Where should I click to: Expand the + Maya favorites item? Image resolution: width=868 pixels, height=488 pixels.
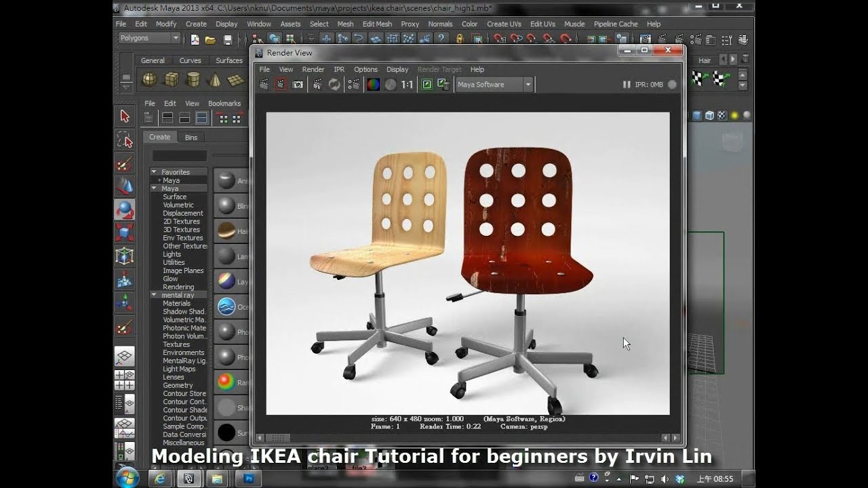[159, 180]
